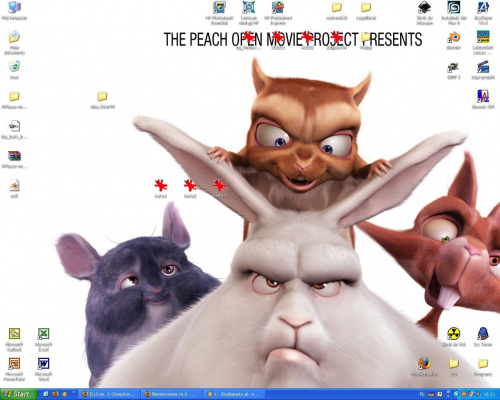
Task: Launch Mozilla Firefox desktop shortcut
Action: [x=424, y=363]
